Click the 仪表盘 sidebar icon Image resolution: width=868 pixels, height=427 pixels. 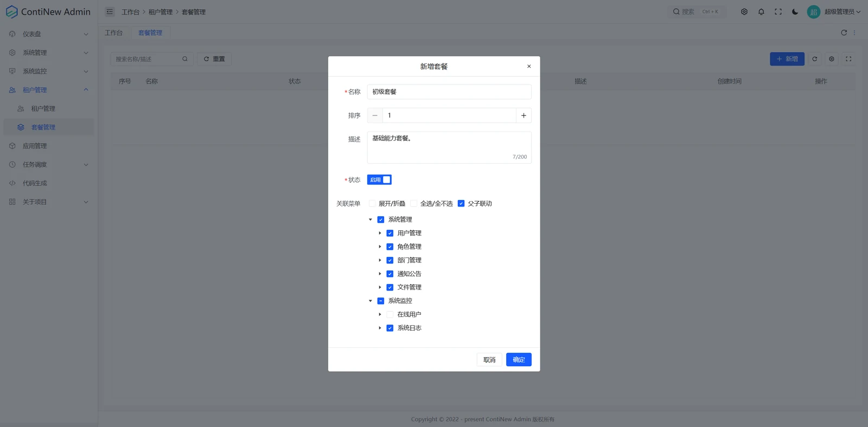coord(12,34)
